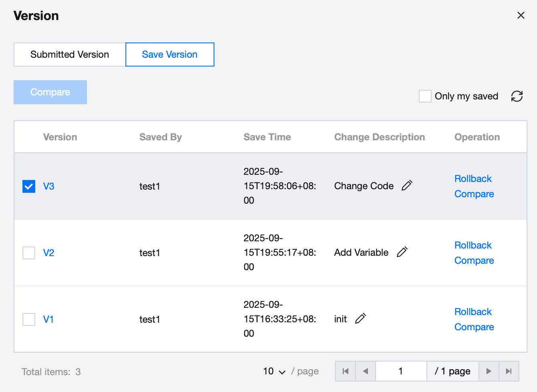This screenshot has height=392, width=537.
Task: Select the V1 version checkbox
Action: (29, 319)
